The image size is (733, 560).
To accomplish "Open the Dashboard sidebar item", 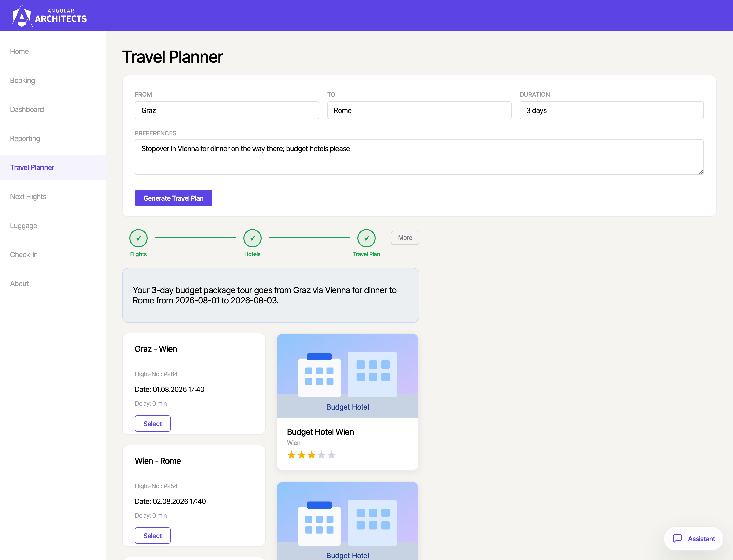I will pos(27,109).
